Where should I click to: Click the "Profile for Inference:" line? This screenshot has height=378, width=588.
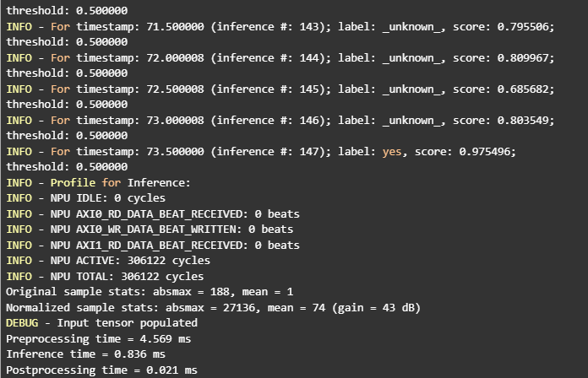(x=121, y=182)
